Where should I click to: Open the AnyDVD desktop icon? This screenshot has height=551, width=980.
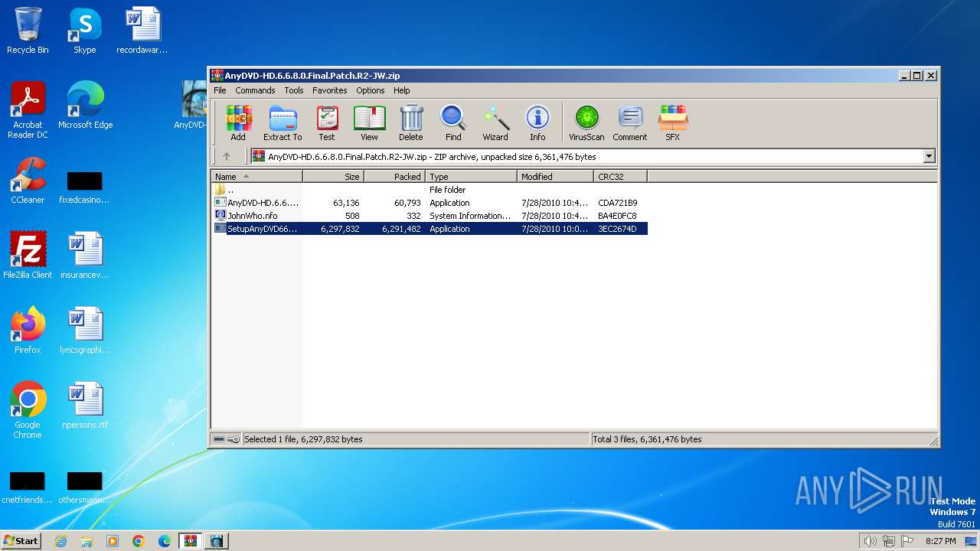point(191,106)
